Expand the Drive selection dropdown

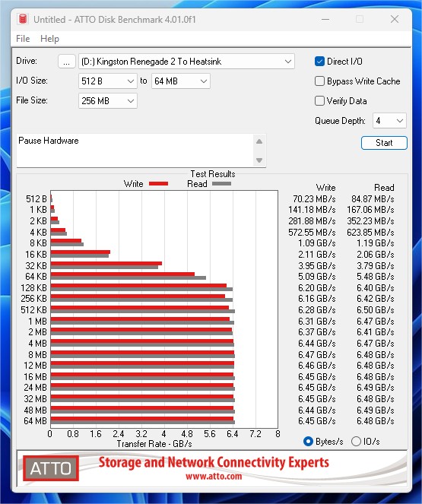(x=186, y=62)
